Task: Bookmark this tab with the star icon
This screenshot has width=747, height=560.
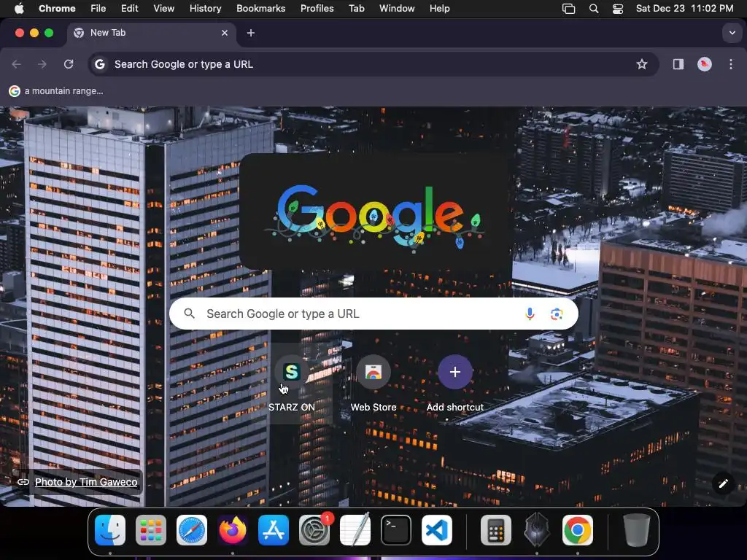Action: pyautogui.click(x=642, y=64)
